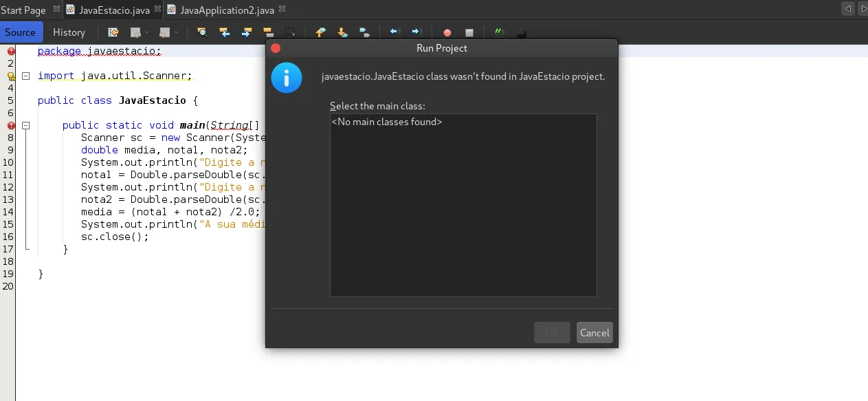Screen dimensions: 868x401
Task: Click 'media = (nota1 + nota2) /2.0;' line
Action: 170,212
